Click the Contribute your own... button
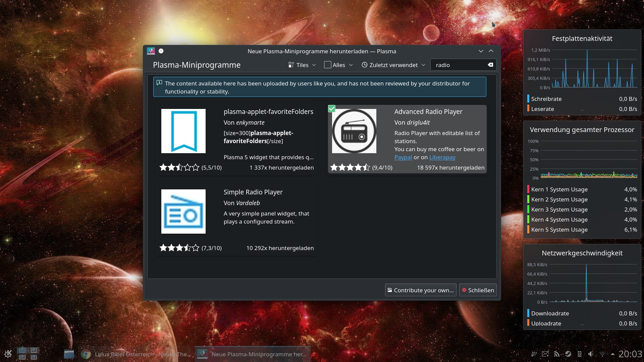 click(x=421, y=290)
